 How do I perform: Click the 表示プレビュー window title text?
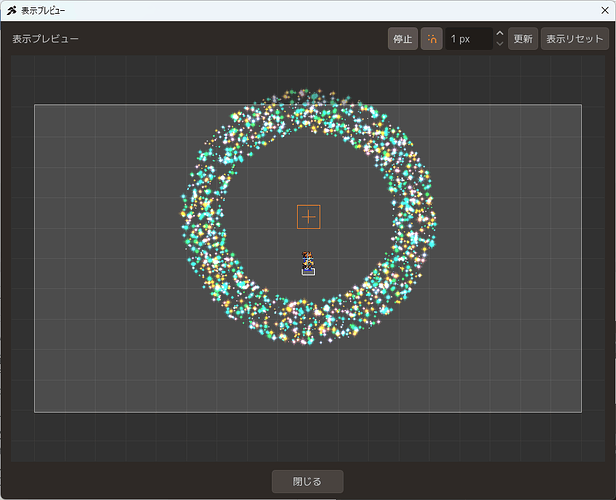(43, 11)
